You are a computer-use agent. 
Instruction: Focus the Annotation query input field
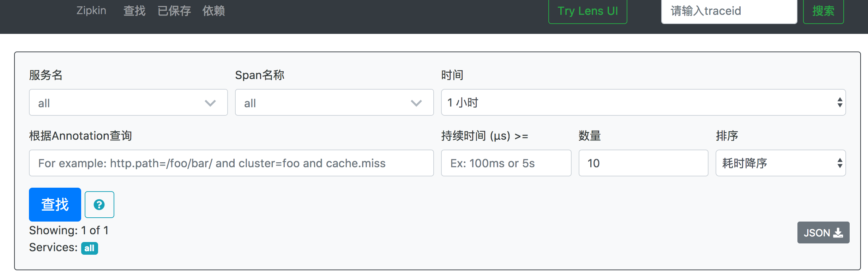231,163
